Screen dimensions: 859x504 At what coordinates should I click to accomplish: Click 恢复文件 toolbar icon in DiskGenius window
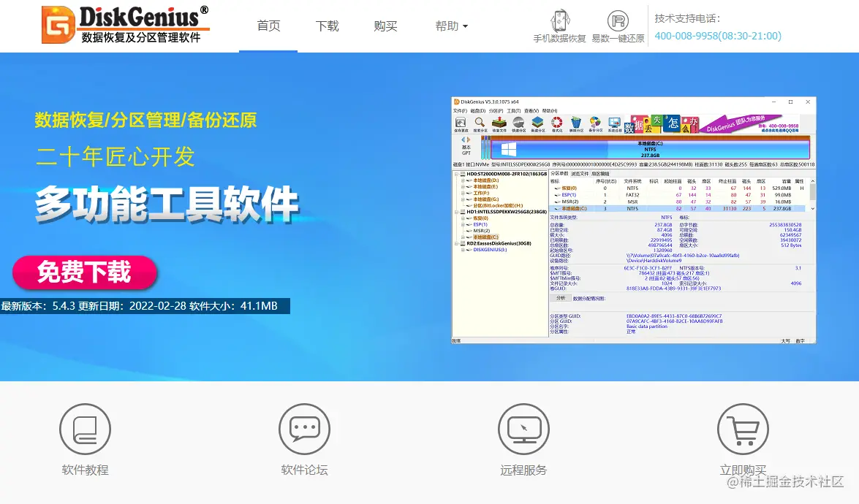(499, 124)
